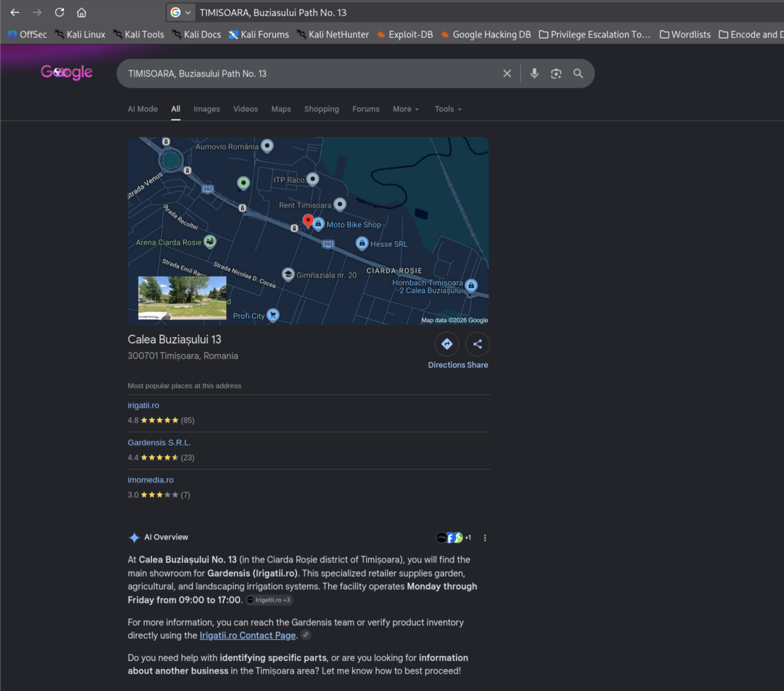
Task: Open the Irigatii.ro Contact Page link
Action: coord(248,636)
